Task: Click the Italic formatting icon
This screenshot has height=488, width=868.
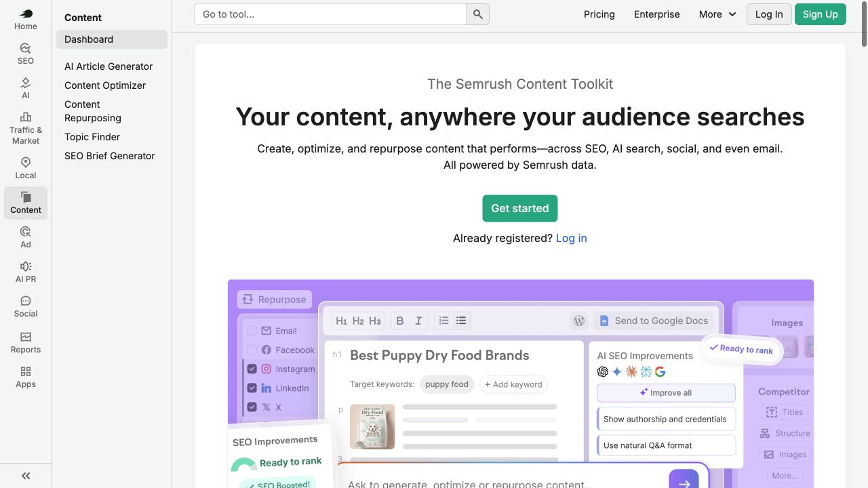Action: click(418, 321)
